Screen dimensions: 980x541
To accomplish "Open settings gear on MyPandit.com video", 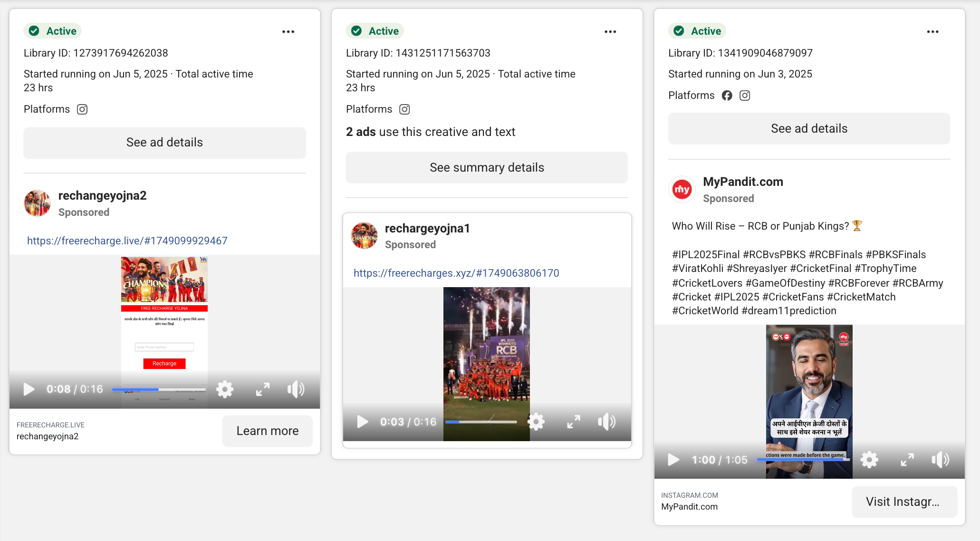I will click(869, 460).
